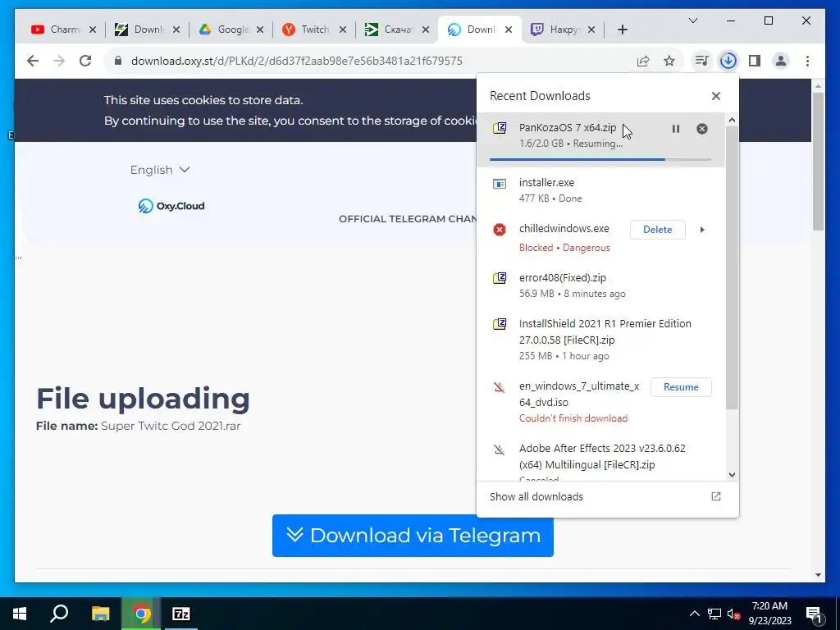Click the page vertical scrollbar thumb
This screenshot has width=840, height=630.
818,162
